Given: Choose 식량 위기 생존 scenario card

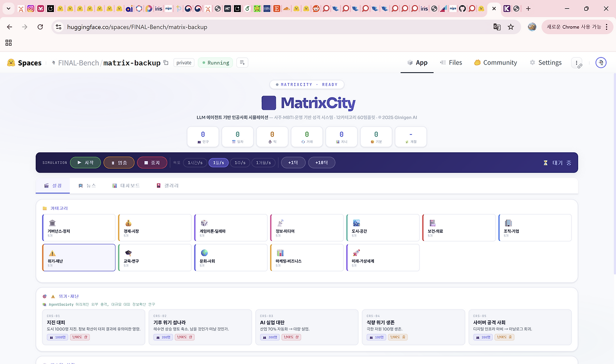Looking at the screenshot, I should coord(413,327).
